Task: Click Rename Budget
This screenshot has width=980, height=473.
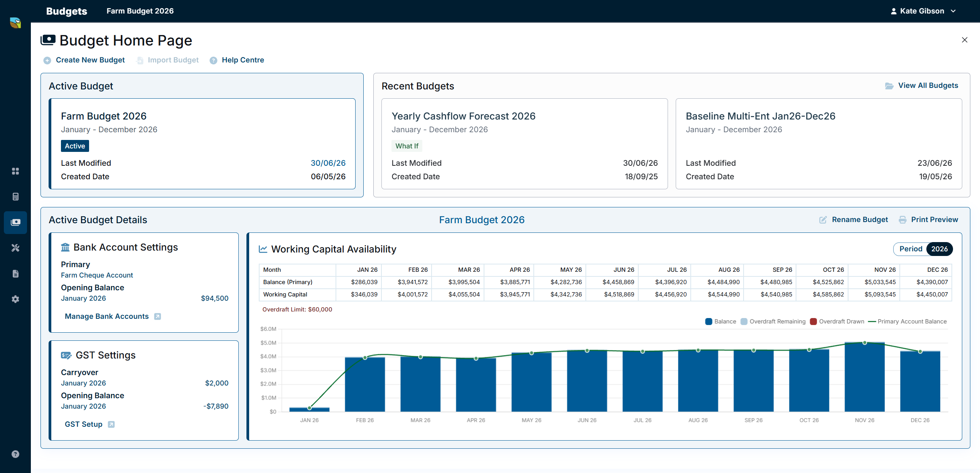Action: pos(860,220)
